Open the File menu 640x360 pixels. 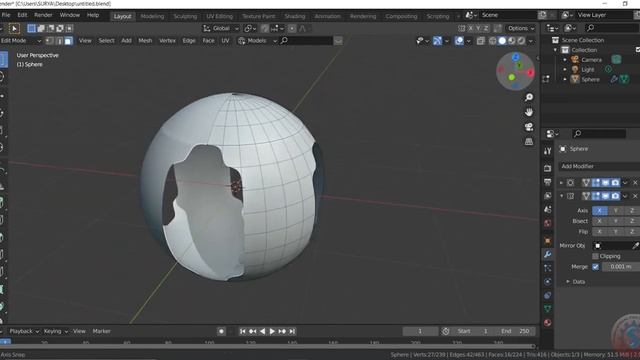pyautogui.click(x=6, y=15)
